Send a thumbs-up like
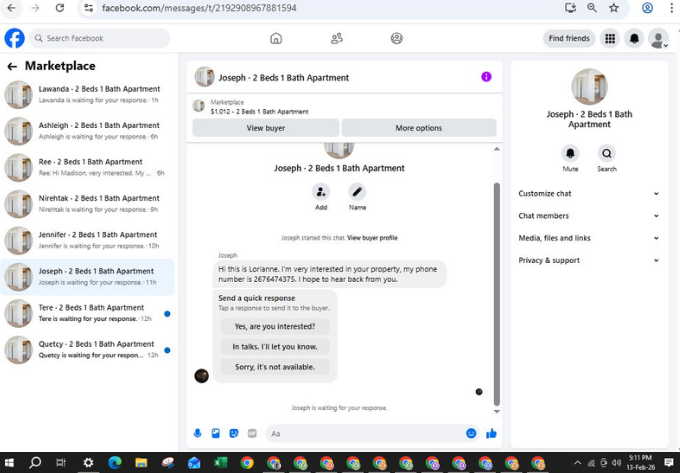The height and width of the screenshot is (473, 680). (491, 433)
